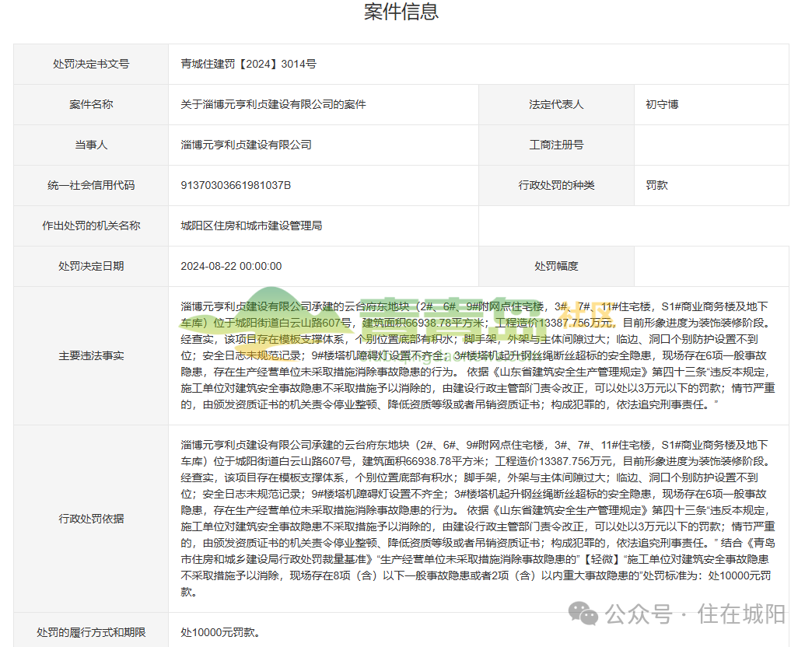Click the 当事人 value 淄博元亨利贞建设有限公司
Image resolution: width=812 pixels, height=647 pixels.
(246, 145)
